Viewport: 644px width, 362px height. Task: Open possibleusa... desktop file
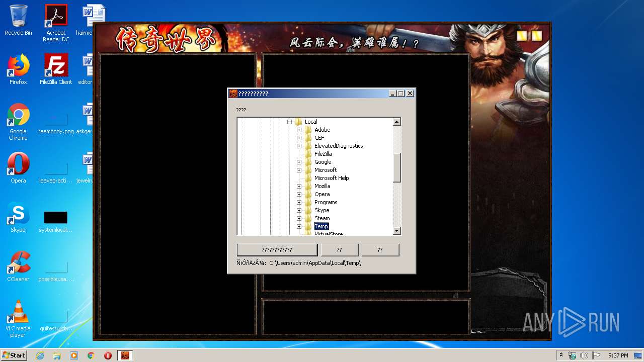tap(56, 269)
